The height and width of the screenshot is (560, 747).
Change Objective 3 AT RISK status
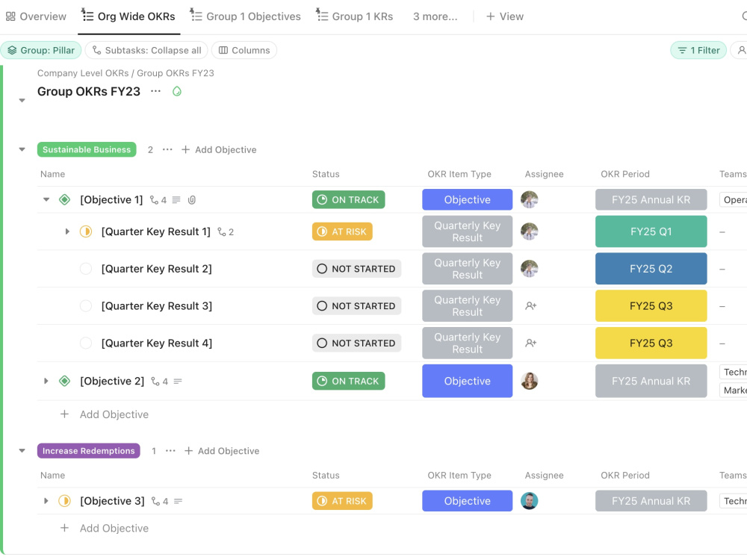(x=342, y=501)
